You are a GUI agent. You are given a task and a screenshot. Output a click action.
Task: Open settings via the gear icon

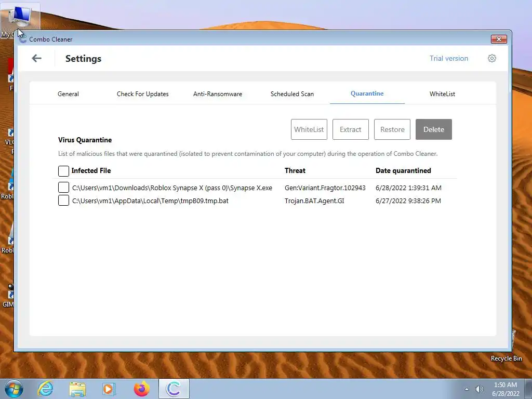[491, 58]
